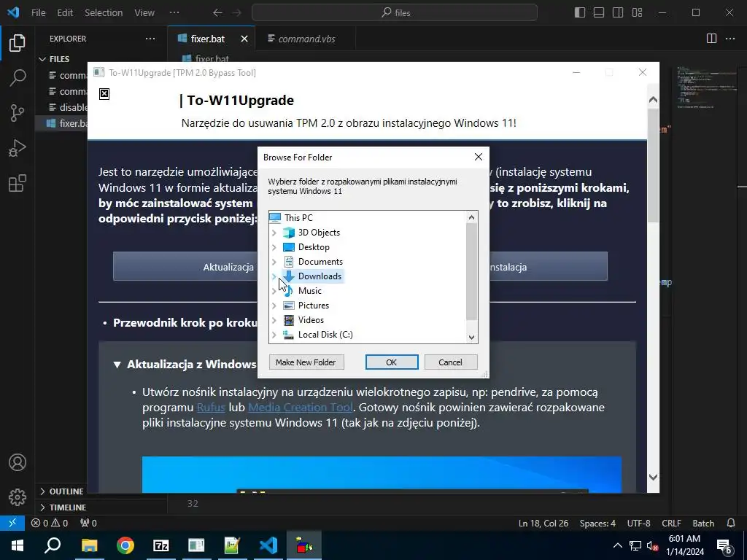The height and width of the screenshot is (560, 747).
Task: Click the broken image icon in To-W11Upgrade
Action: tap(104, 94)
